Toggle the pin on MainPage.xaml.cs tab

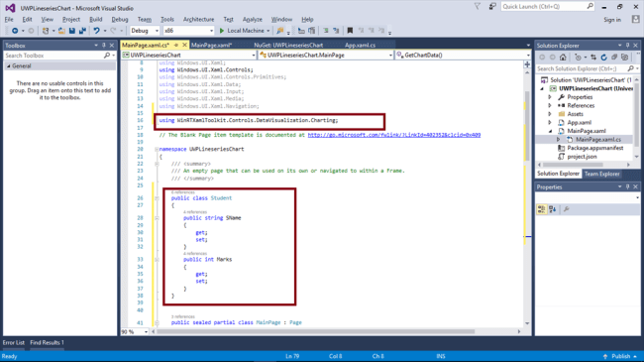(x=175, y=45)
